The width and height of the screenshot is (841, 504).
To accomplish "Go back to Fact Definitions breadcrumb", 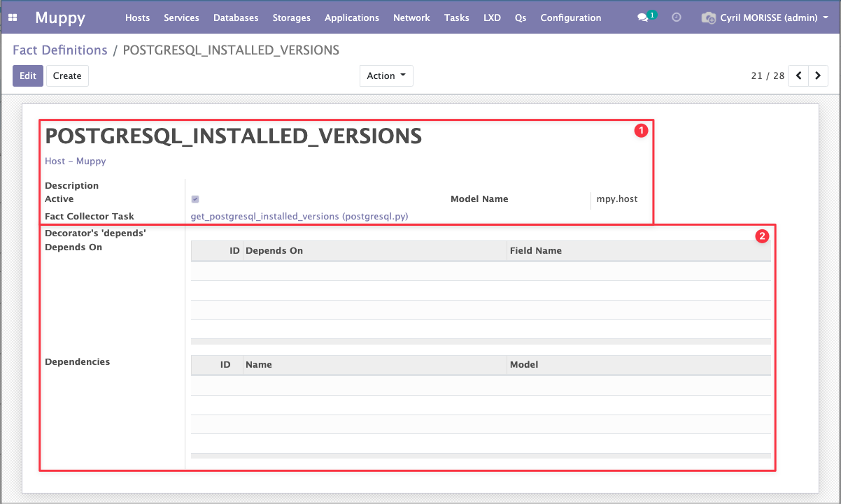I will pos(60,50).
